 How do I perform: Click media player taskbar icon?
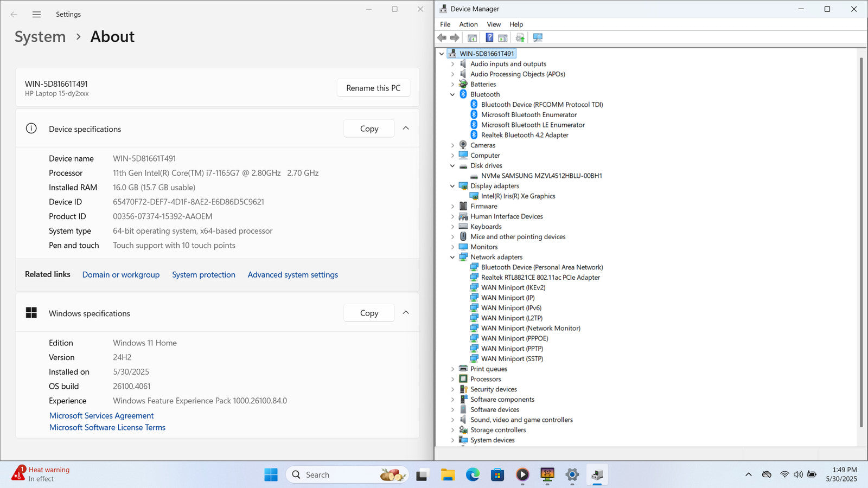pos(522,475)
